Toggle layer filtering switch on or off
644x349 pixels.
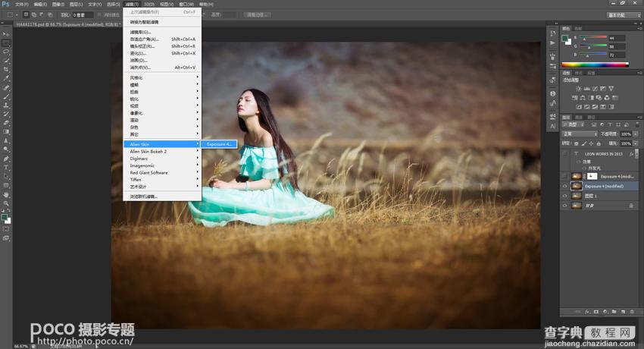click(x=637, y=124)
